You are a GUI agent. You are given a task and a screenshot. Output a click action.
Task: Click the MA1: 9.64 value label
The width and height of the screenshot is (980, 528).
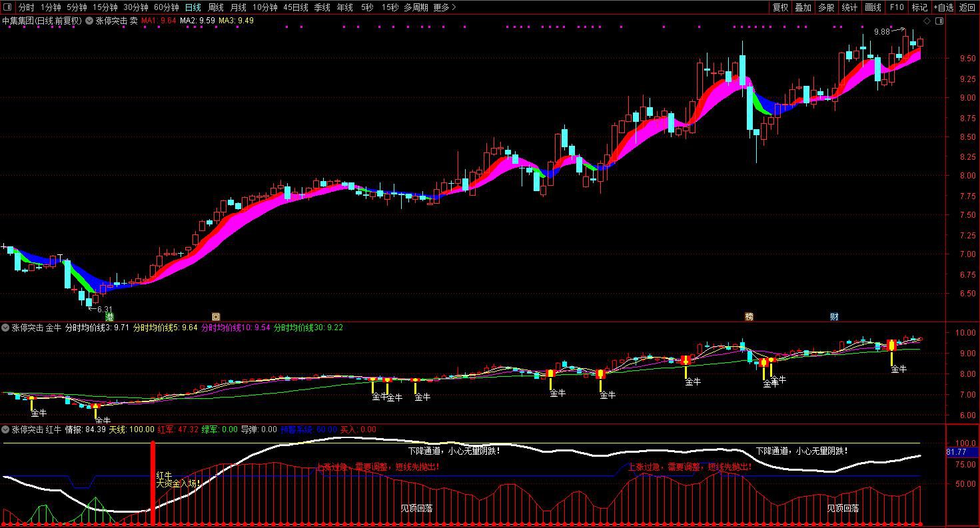pyautogui.click(x=159, y=21)
